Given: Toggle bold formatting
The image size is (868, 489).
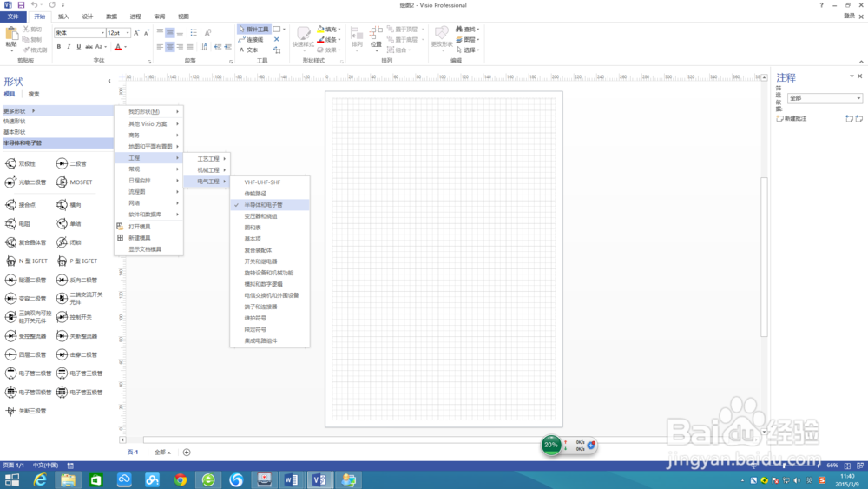Looking at the screenshot, I should click(x=59, y=47).
